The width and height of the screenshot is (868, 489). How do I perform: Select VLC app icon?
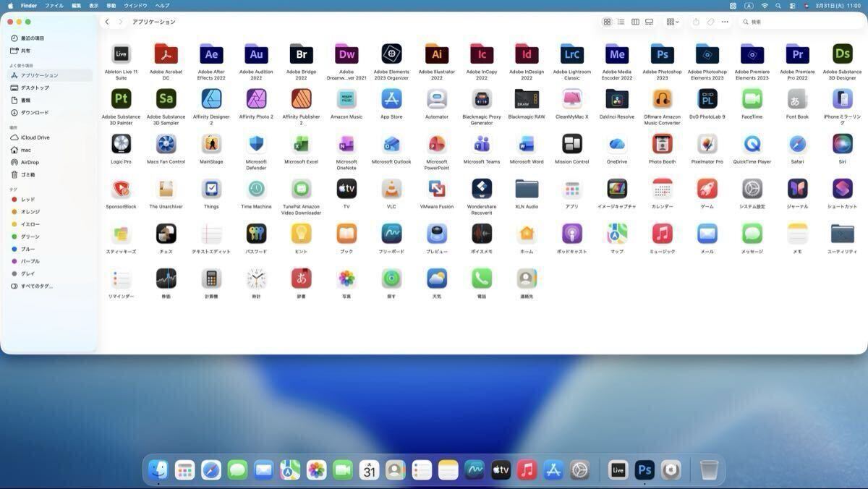click(391, 189)
